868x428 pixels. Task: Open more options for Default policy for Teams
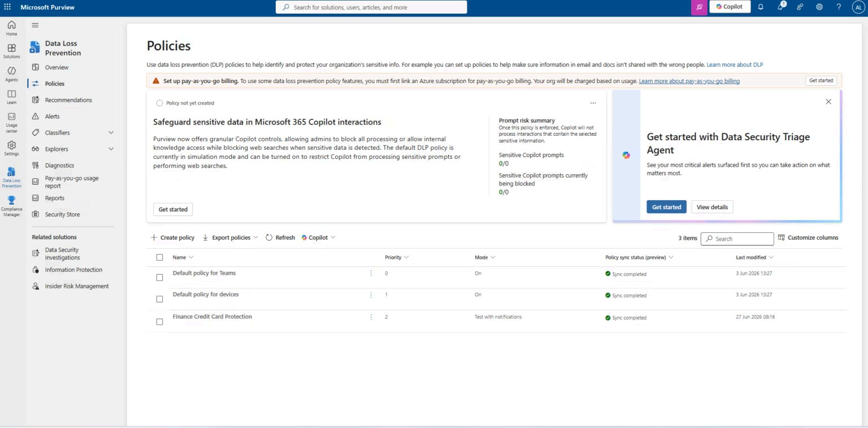coord(371,273)
